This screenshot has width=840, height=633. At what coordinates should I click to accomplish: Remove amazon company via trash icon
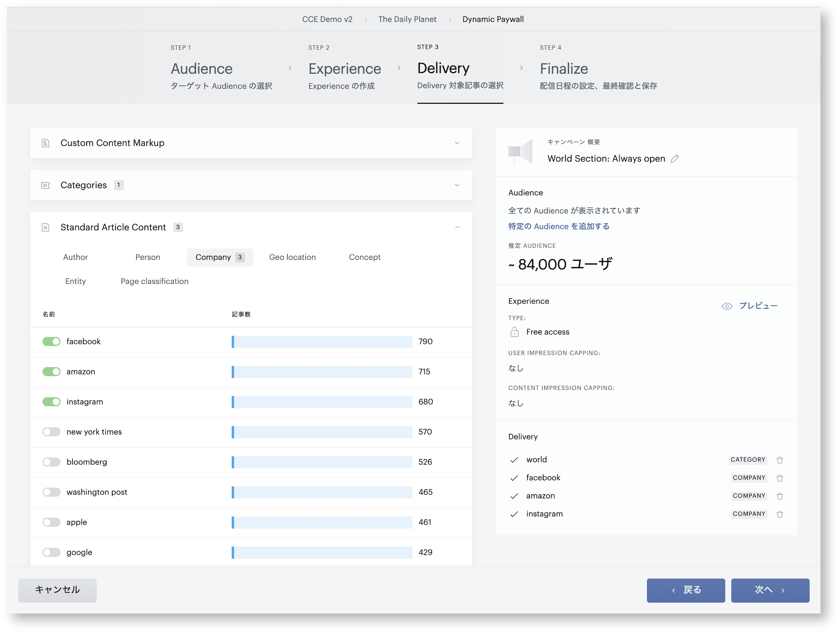[779, 496]
